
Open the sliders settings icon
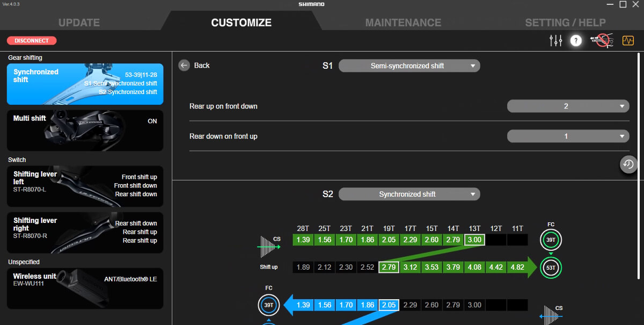[556, 40]
